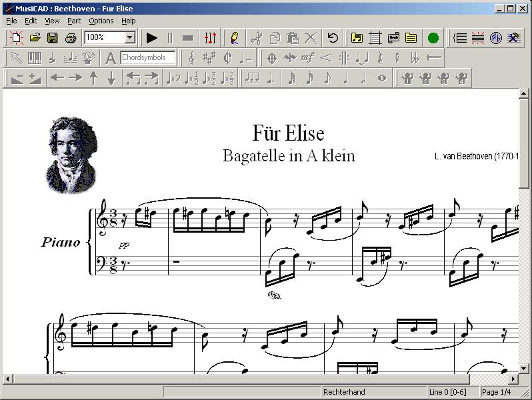
Task: Halve note duration with the x1/2 icon
Action: coord(192,78)
